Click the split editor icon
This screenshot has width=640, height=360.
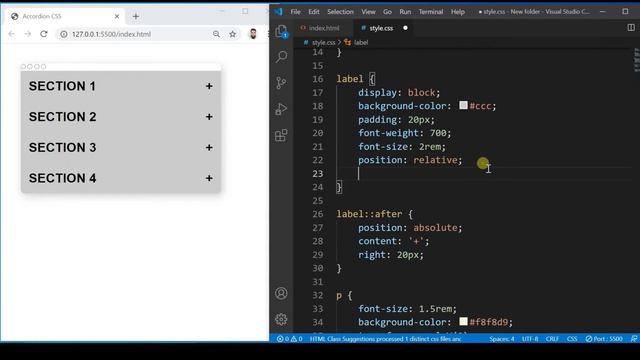click(x=631, y=27)
